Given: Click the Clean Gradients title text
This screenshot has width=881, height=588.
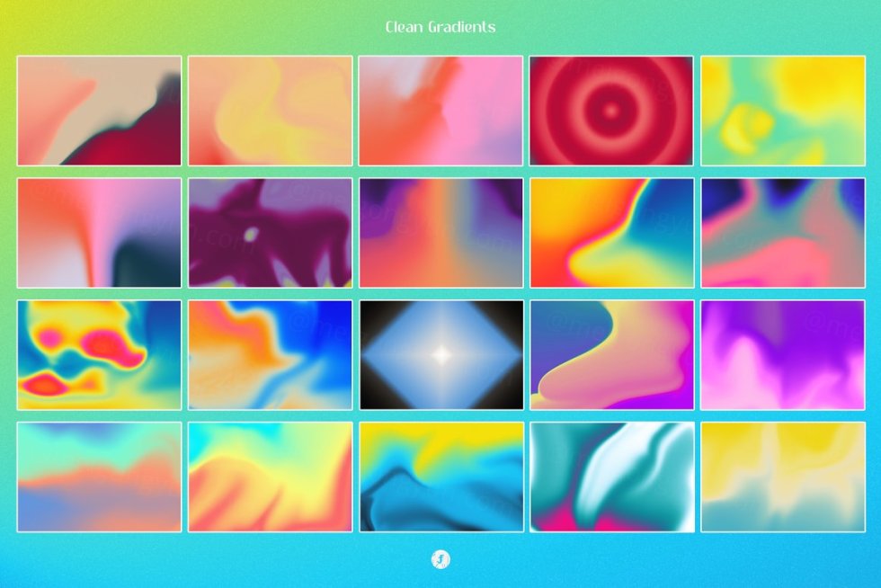Looking at the screenshot, I should point(440,27).
